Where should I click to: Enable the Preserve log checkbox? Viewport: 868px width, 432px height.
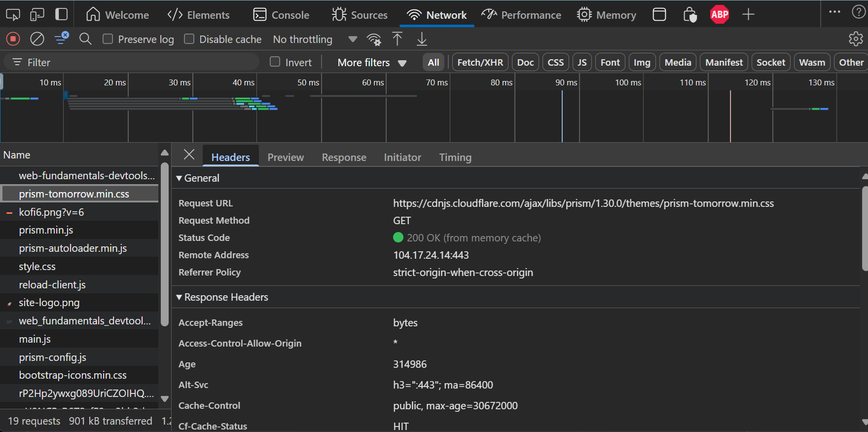(x=108, y=39)
